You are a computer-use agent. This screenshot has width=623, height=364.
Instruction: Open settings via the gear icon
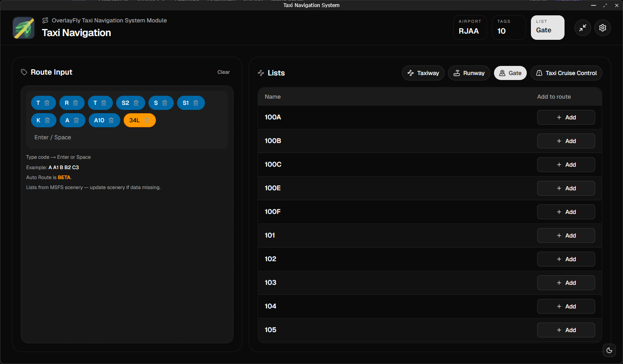pyautogui.click(x=603, y=28)
